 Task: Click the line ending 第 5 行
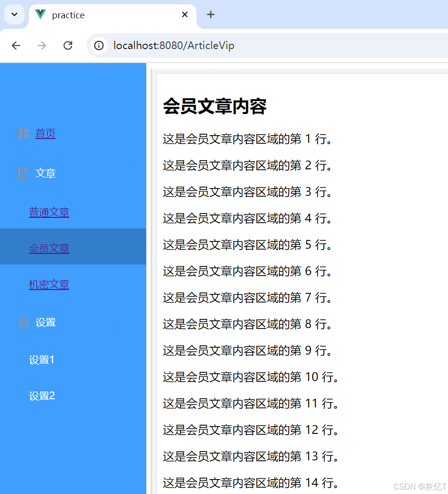click(247, 245)
